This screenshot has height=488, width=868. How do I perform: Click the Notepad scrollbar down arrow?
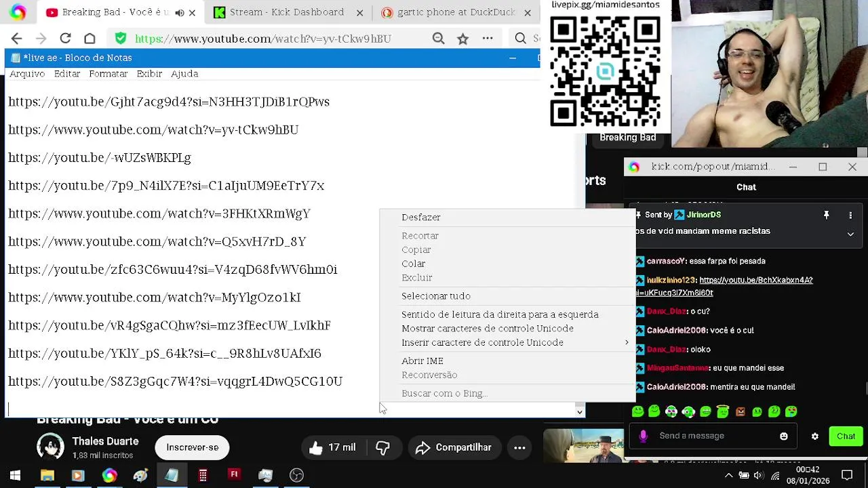click(579, 411)
